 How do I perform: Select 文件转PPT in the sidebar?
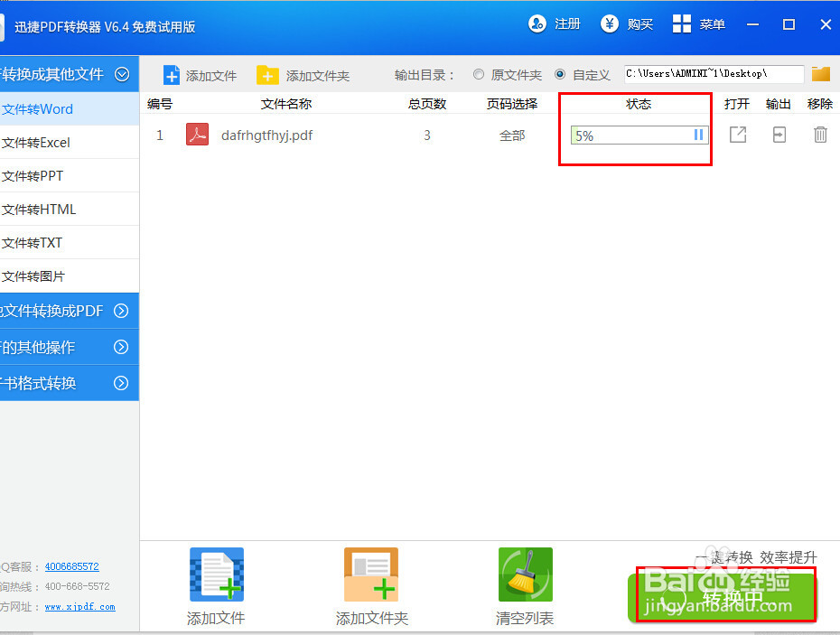tap(70, 176)
